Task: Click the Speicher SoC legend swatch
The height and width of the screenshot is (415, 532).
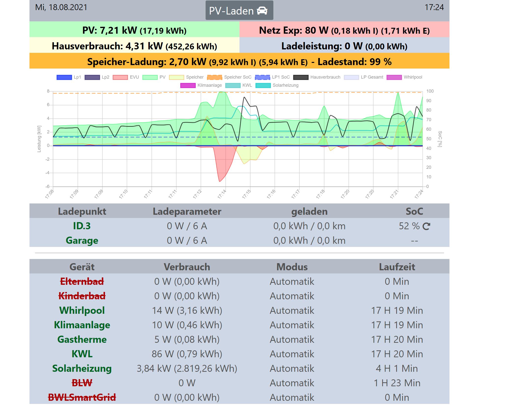Action: [214, 77]
